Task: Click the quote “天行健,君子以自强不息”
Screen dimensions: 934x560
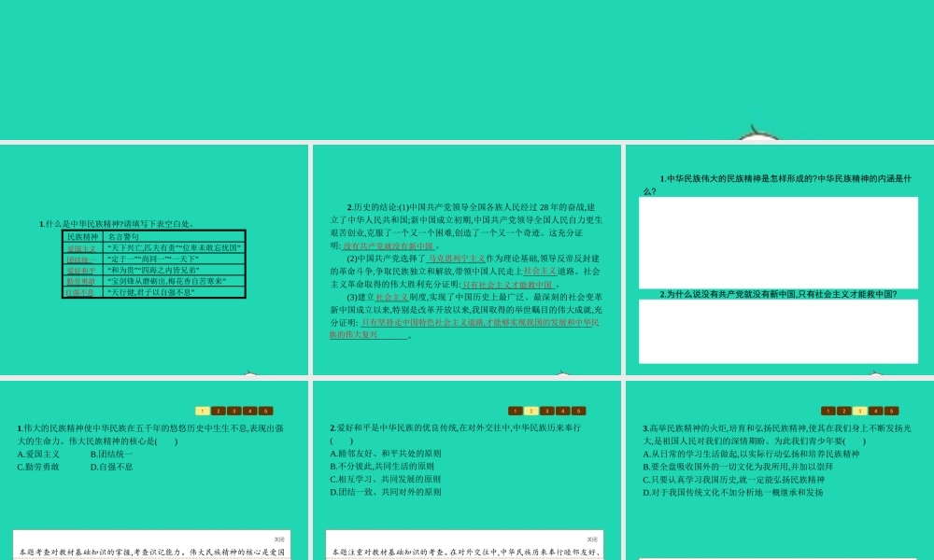Action: pos(150,292)
